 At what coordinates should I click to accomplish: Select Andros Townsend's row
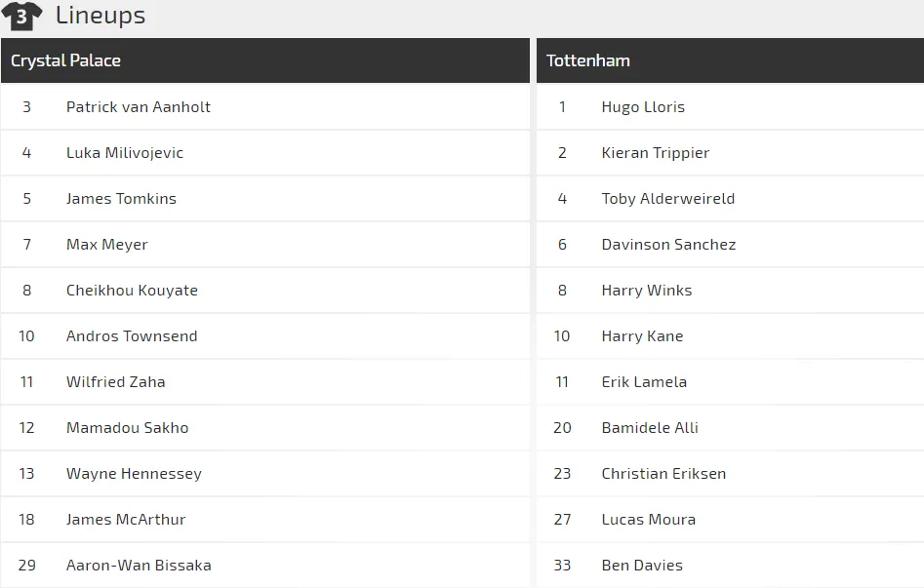coord(265,335)
